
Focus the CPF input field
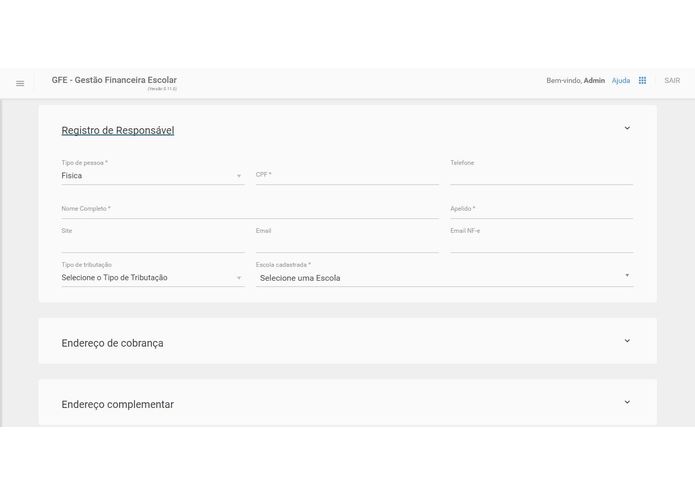click(x=347, y=175)
